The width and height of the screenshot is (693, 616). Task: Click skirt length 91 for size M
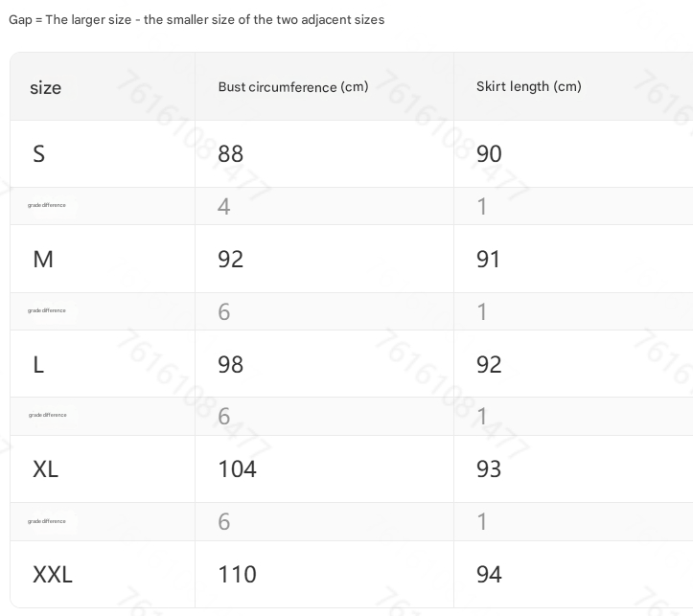pos(488,259)
